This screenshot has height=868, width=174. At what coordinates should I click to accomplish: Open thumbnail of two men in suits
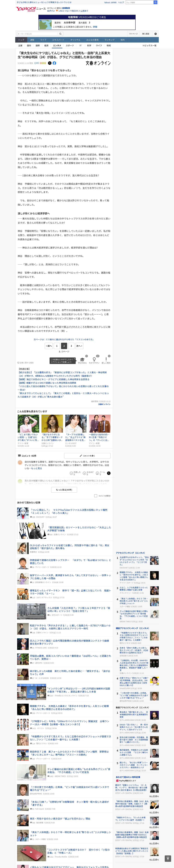click(x=100, y=424)
